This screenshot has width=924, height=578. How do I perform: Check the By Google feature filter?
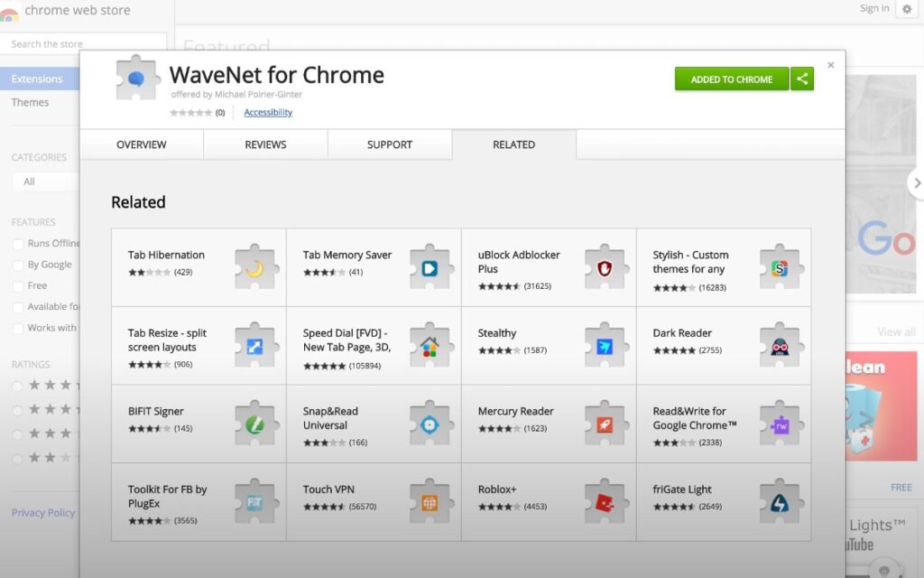18,264
